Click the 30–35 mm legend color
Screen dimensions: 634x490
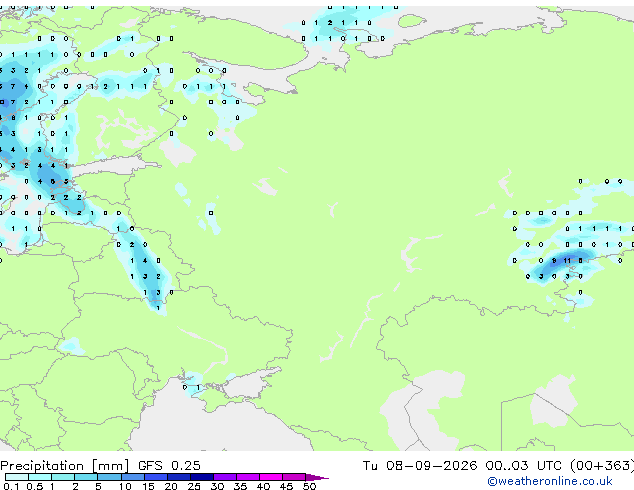tap(224, 477)
